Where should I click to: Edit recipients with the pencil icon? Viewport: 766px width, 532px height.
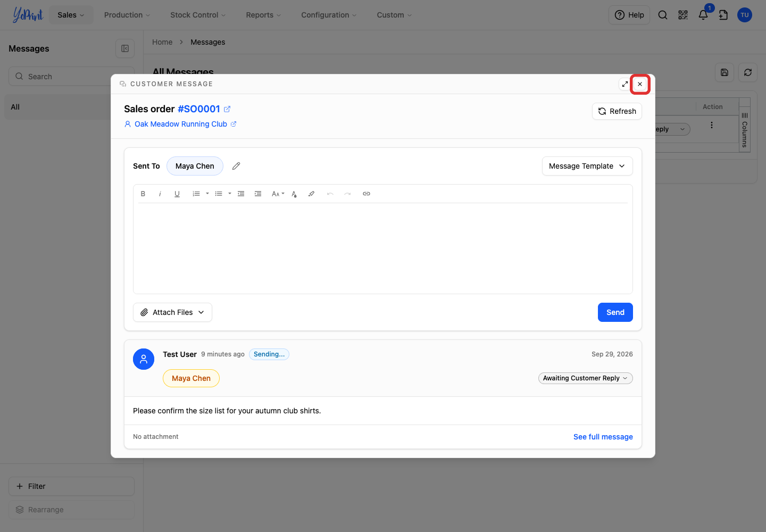236,166
